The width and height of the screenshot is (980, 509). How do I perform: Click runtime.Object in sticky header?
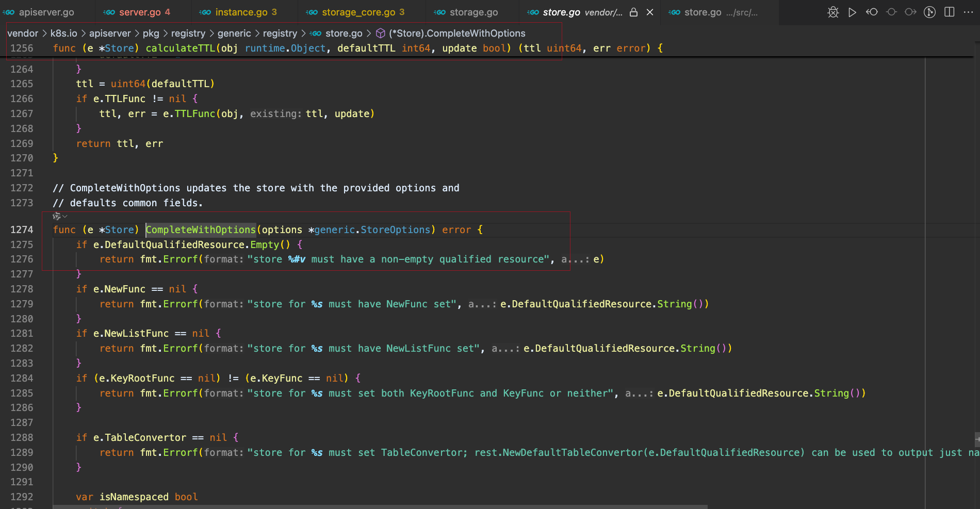[285, 48]
